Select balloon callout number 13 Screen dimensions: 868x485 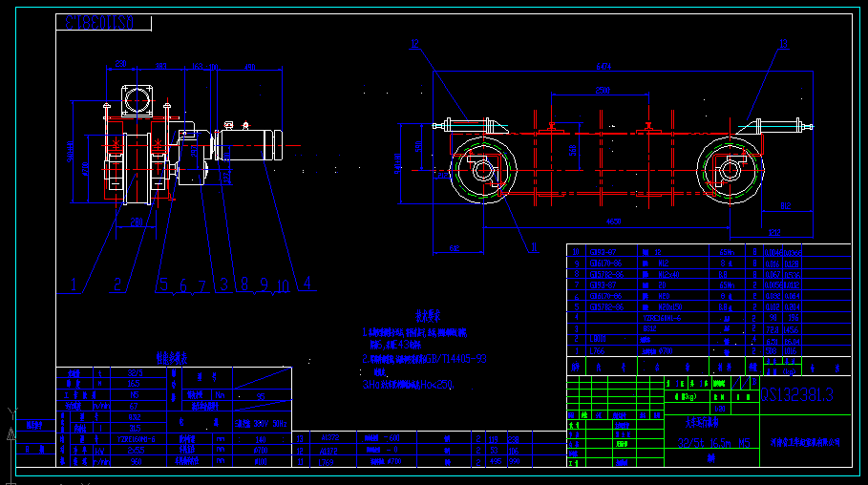pos(783,44)
